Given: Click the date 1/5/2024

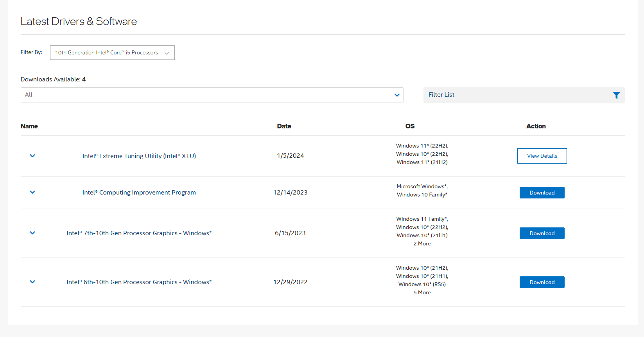Looking at the screenshot, I should (291, 156).
